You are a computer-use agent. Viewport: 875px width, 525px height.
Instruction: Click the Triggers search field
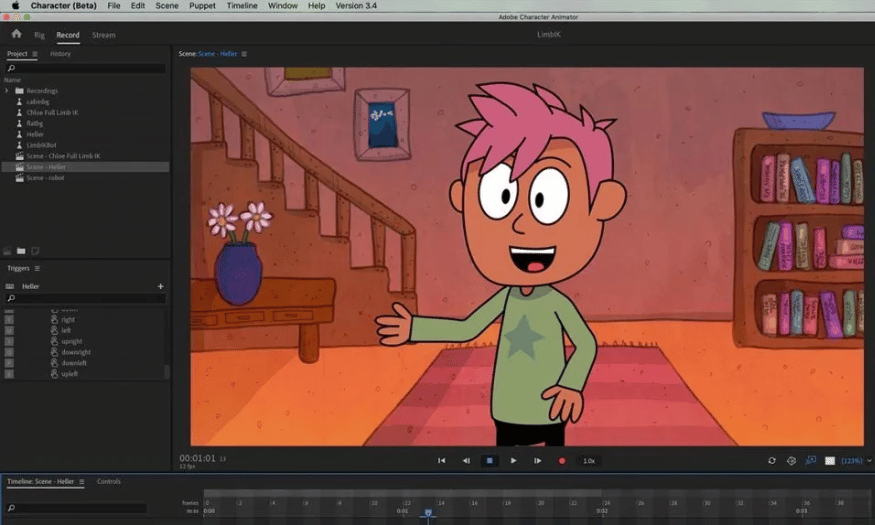tap(85, 298)
